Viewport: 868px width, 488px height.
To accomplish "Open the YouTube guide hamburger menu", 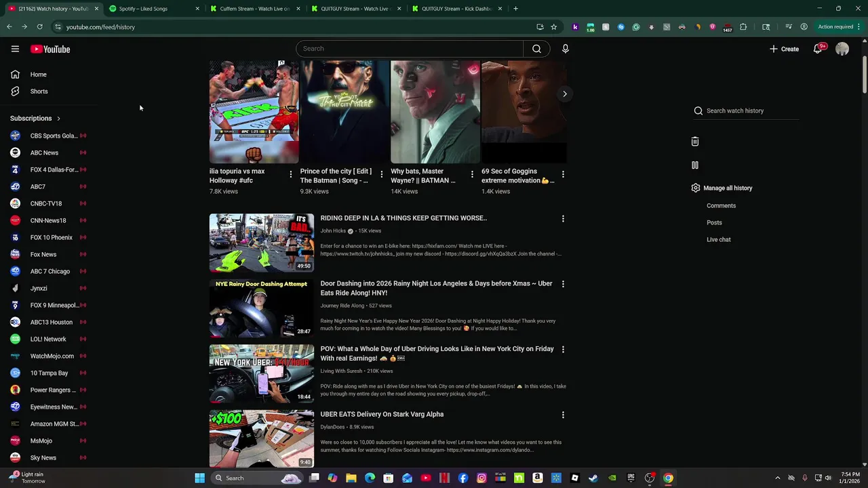I will click(15, 49).
